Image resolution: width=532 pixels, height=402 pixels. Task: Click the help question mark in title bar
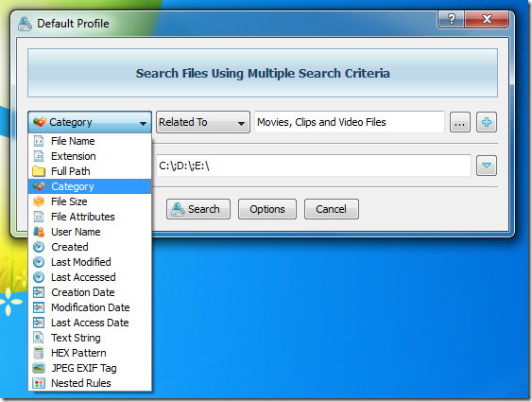coord(452,19)
